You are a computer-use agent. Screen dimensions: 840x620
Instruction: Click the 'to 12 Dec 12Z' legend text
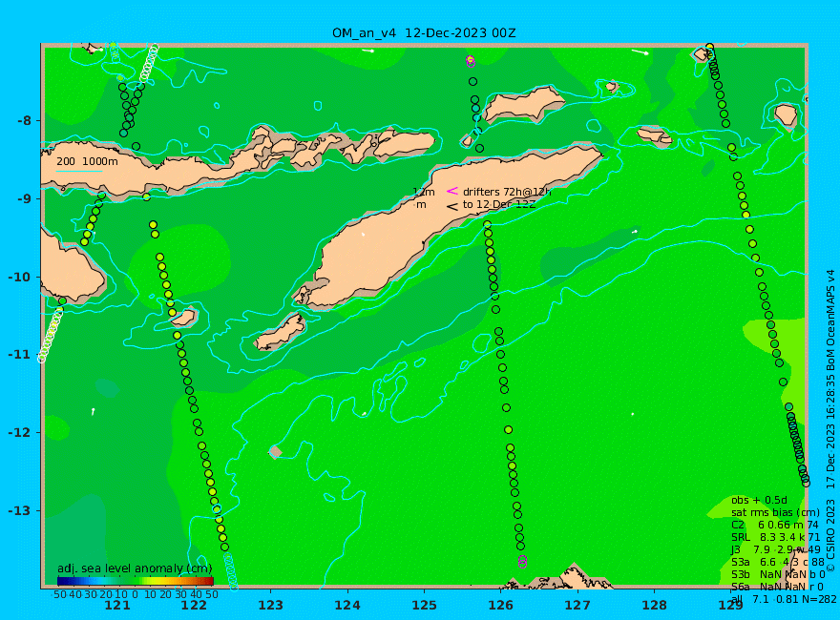pos(498,204)
